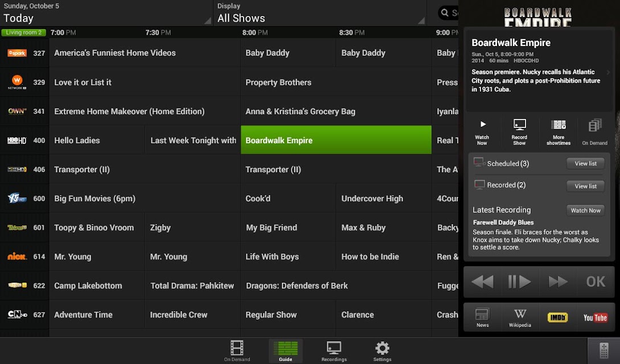Screen dimensions: 620x364
Task: Open the YouTube shortcut
Action: coord(595,317)
